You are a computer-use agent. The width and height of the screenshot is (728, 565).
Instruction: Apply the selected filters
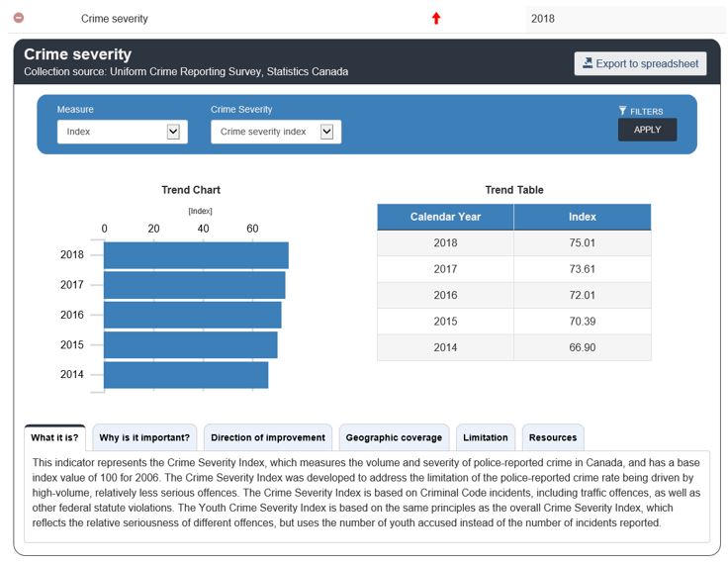point(647,130)
